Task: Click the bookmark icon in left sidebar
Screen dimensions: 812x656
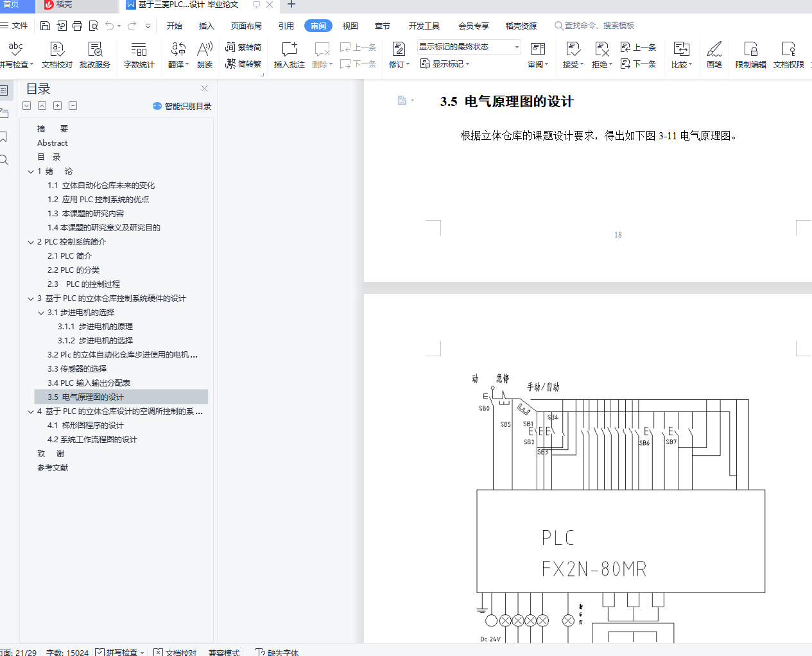Action: [3, 137]
